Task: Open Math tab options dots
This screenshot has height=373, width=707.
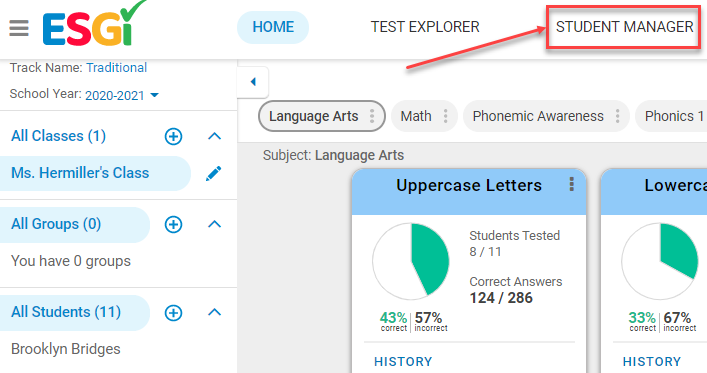Action: [x=445, y=116]
